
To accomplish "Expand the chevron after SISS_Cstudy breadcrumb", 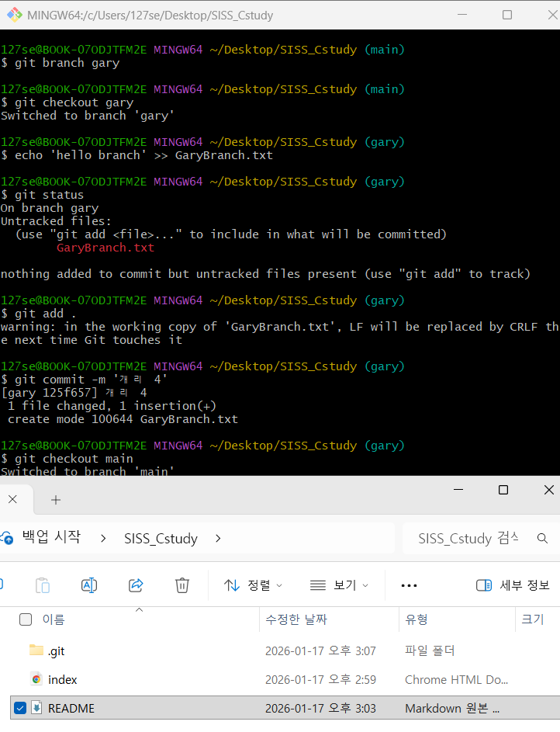I will (218, 538).
